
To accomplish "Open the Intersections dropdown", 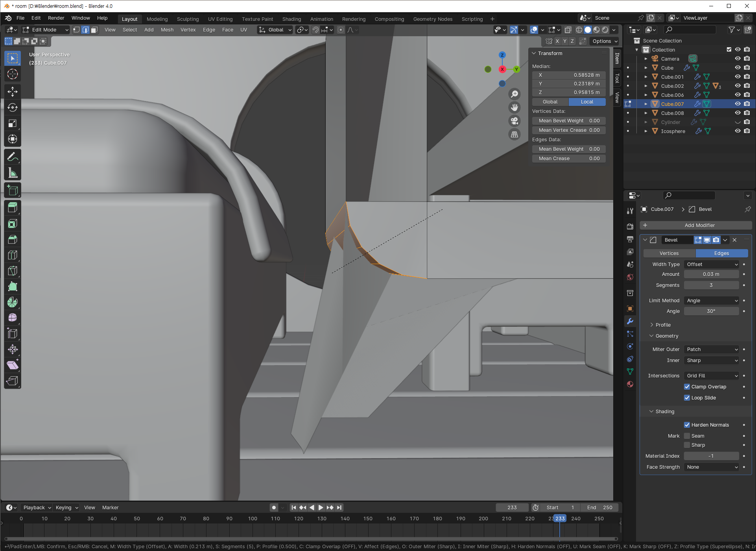I will point(712,376).
